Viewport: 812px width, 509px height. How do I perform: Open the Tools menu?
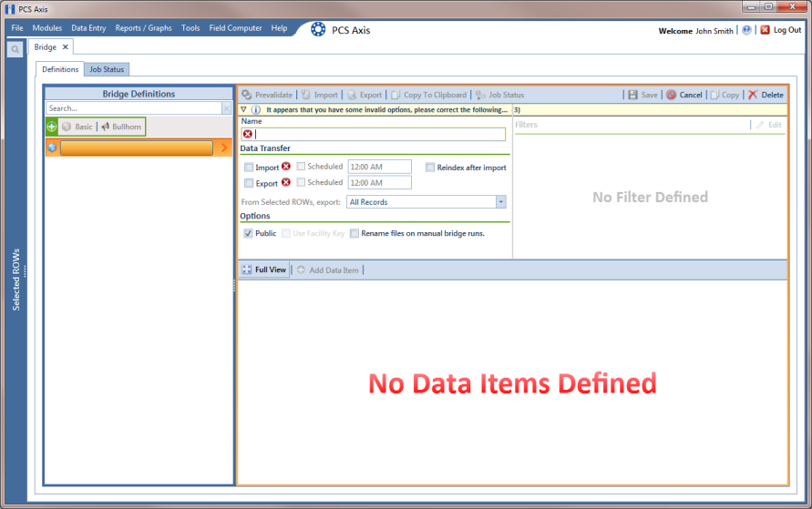click(x=190, y=28)
